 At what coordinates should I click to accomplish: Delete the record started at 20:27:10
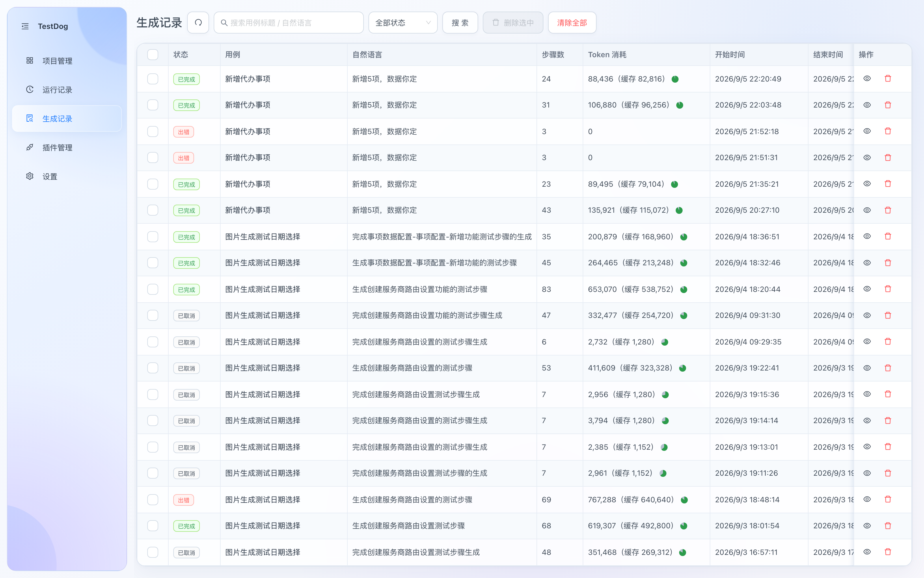(888, 210)
